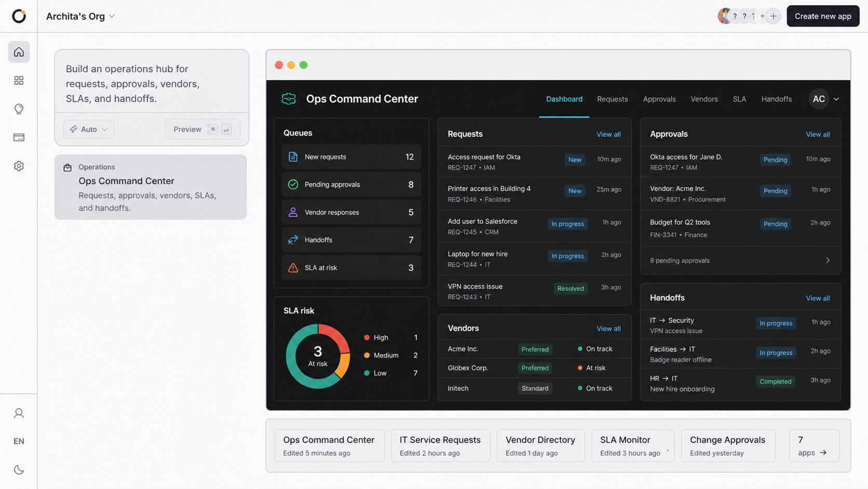This screenshot has width=868, height=489.
Task: Click the briefcase icon beside Operations
Action: [67, 167]
